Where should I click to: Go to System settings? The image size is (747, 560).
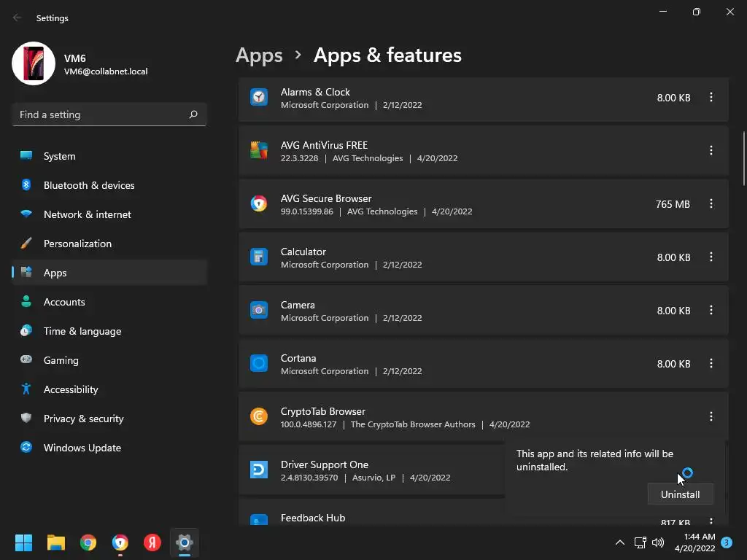(x=109, y=156)
